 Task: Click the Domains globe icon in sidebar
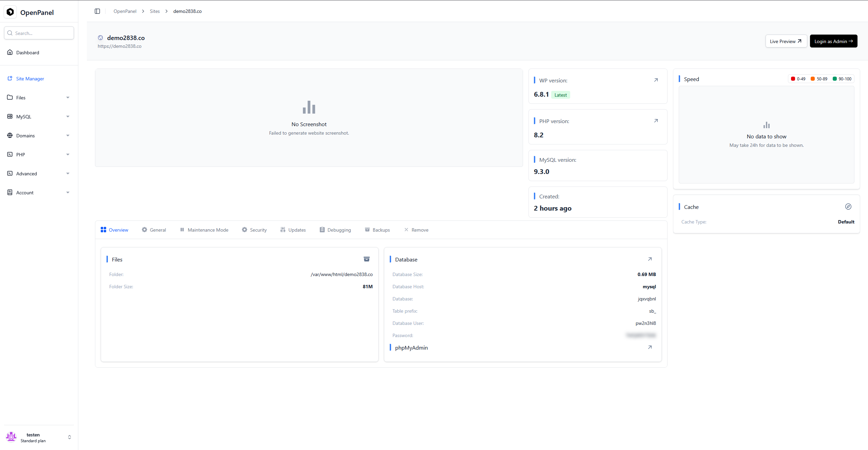click(x=10, y=135)
